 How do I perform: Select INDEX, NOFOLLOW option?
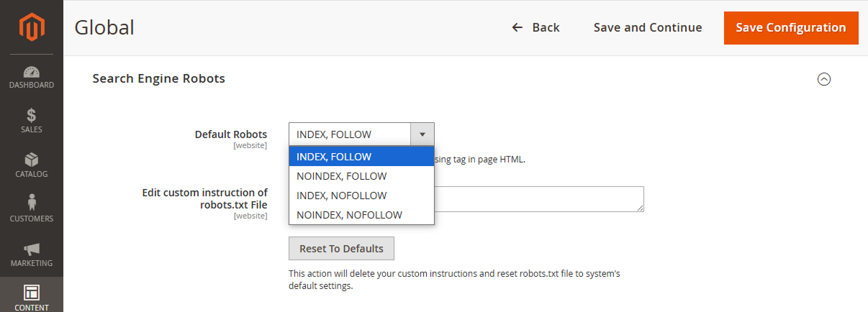click(361, 196)
